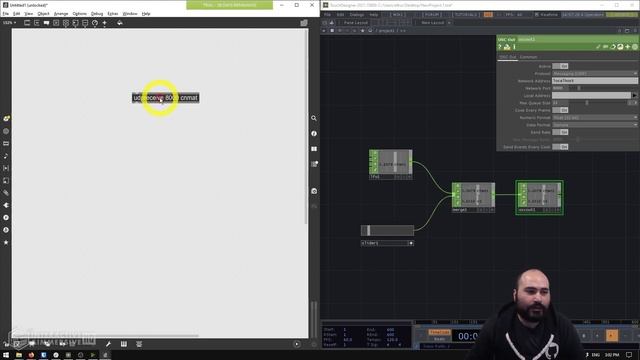The height and width of the screenshot is (360, 640).
Task: Select the udpreceive 8000 cnmat object
Action: 166,98
